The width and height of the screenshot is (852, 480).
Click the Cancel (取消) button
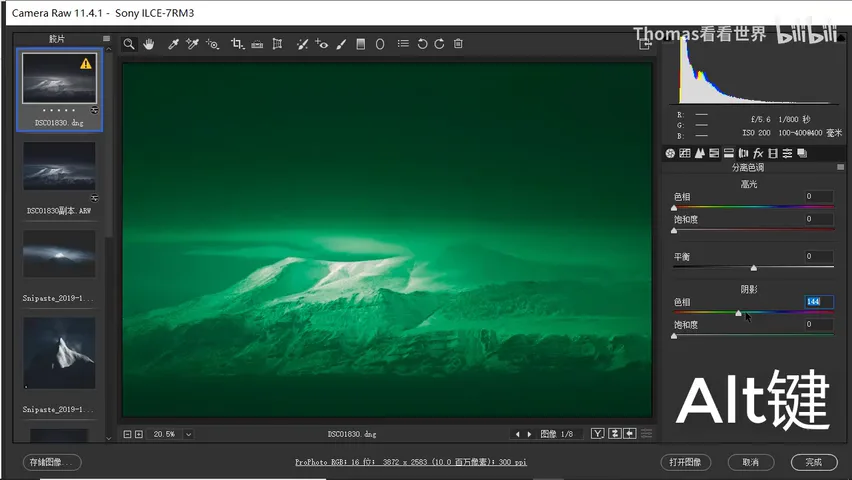(750, 462)
